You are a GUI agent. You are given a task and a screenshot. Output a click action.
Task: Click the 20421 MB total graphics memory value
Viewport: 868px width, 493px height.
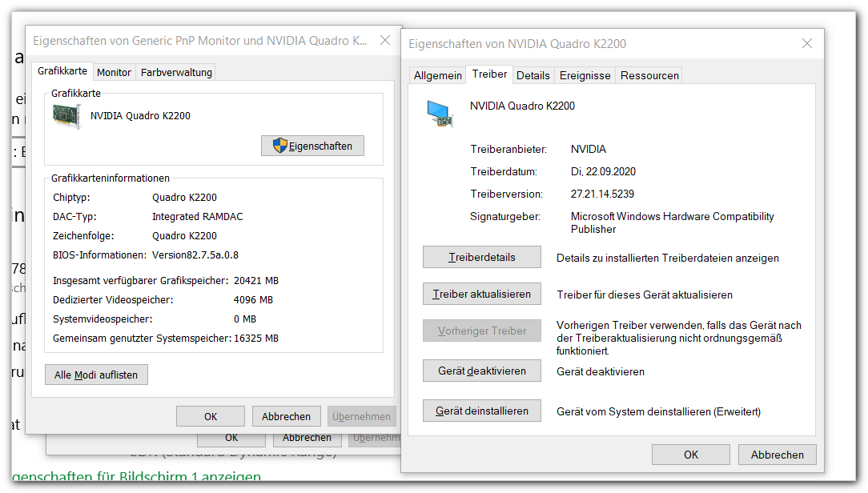(x=255, y=281)
